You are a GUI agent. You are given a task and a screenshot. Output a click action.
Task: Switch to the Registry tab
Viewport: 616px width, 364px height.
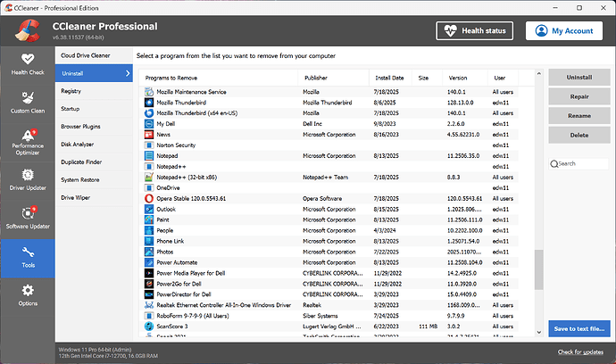tap(71, 91)
